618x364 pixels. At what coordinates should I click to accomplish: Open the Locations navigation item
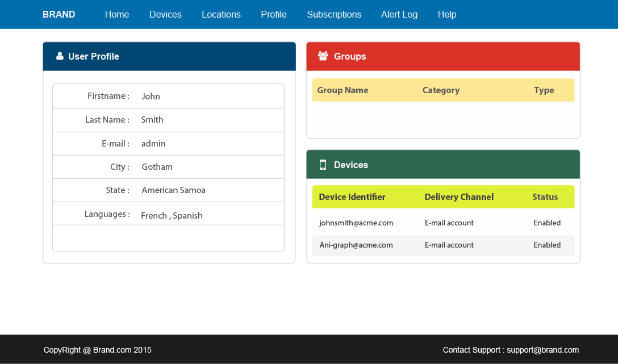tap(221, 14)
